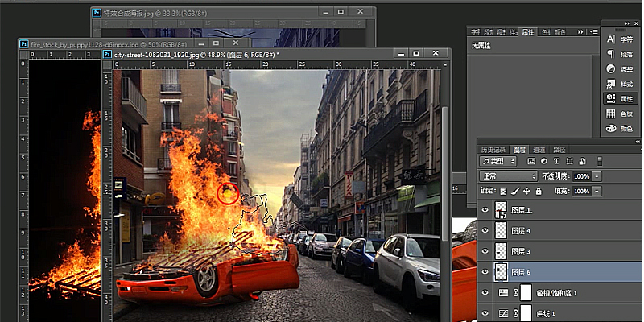
Task: Click the mask thumbnail of 色相/饱和度 1
Action: tap(526, 293)
